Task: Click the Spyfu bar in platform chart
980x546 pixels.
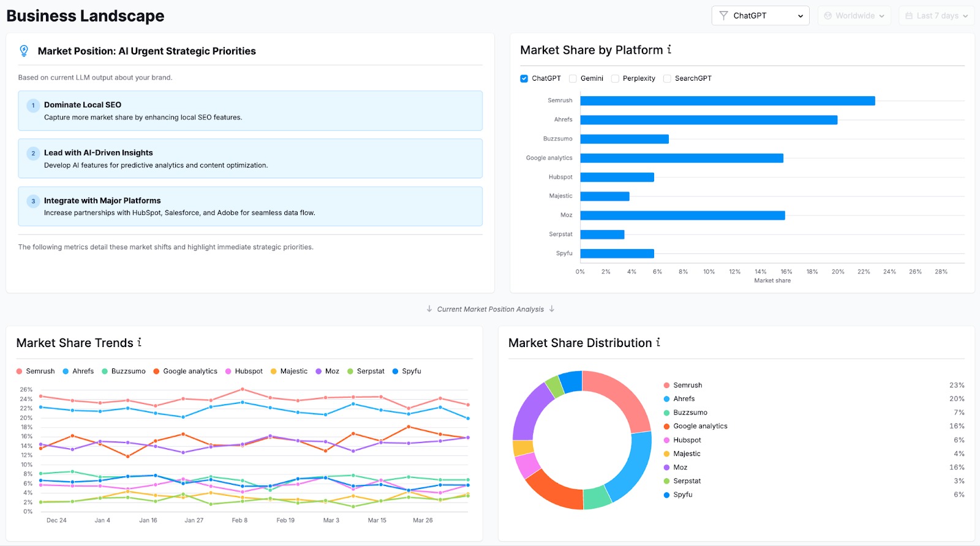Action: point(617,253)
